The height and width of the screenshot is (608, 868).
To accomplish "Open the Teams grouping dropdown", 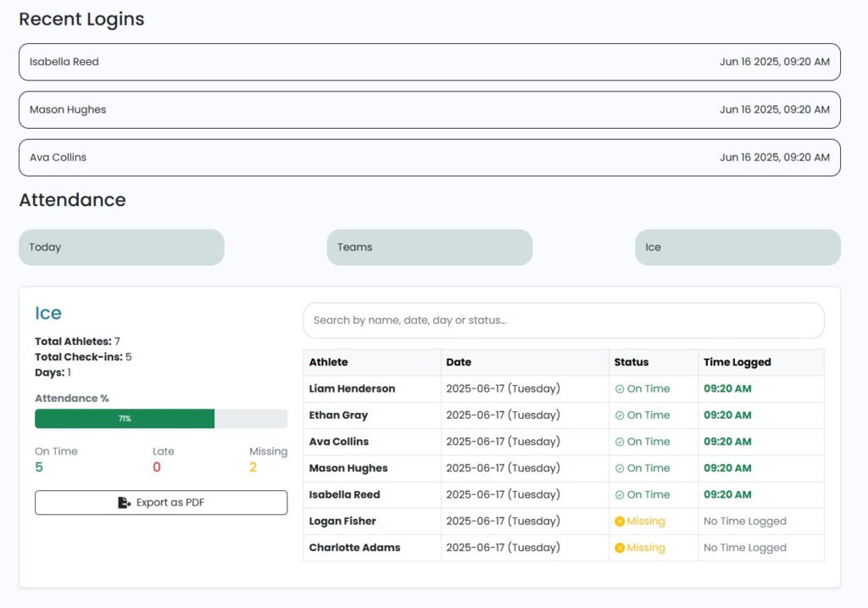I will click(x=429, y=248).
